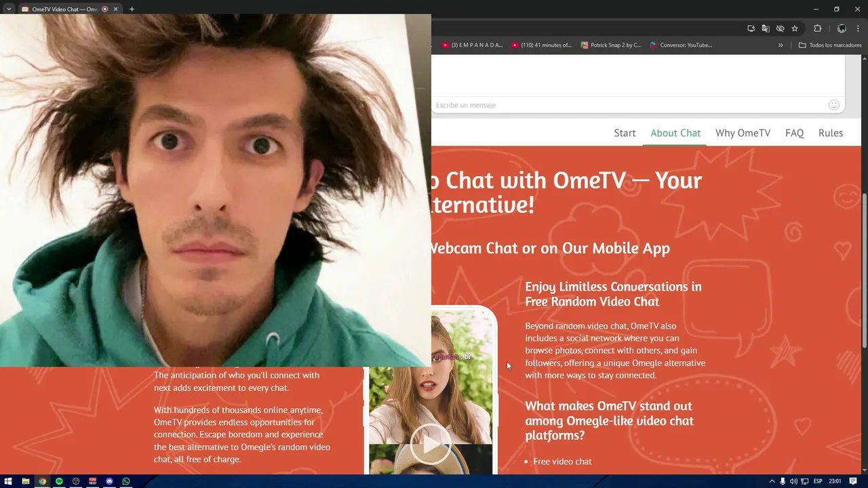
Task: Click the install app icon in address bar
Action: (x=751, y=28)
